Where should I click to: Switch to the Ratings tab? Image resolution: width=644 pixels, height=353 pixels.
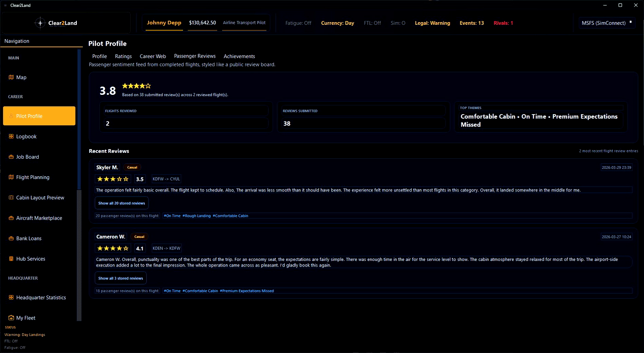click(123, 56)
